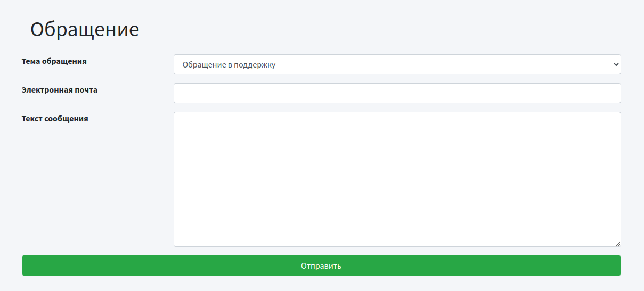Submit the form with the green button
The width and height of the screenshot is (644, 291).
tap(321, 265)
